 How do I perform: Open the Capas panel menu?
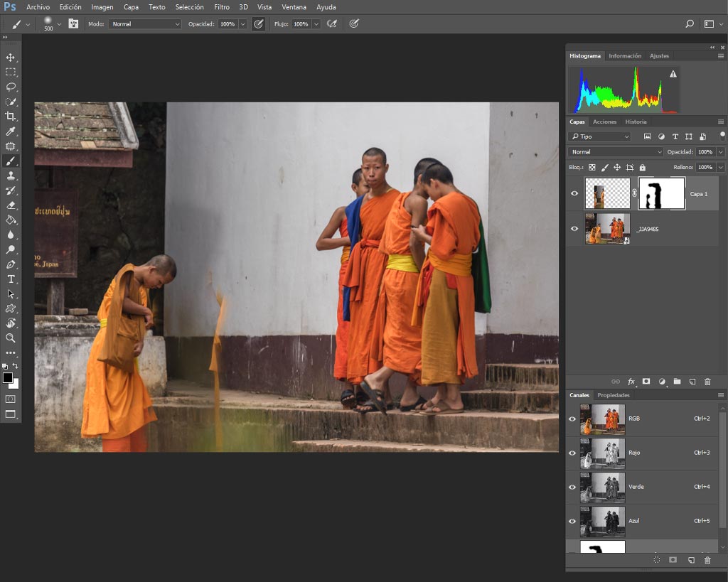tap(721, 122)
